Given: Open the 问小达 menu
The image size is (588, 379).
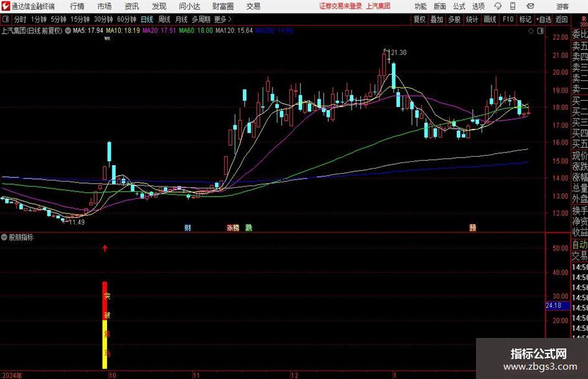Looking at the screenshot, I should pyautogui.click(x=189, y=6).
